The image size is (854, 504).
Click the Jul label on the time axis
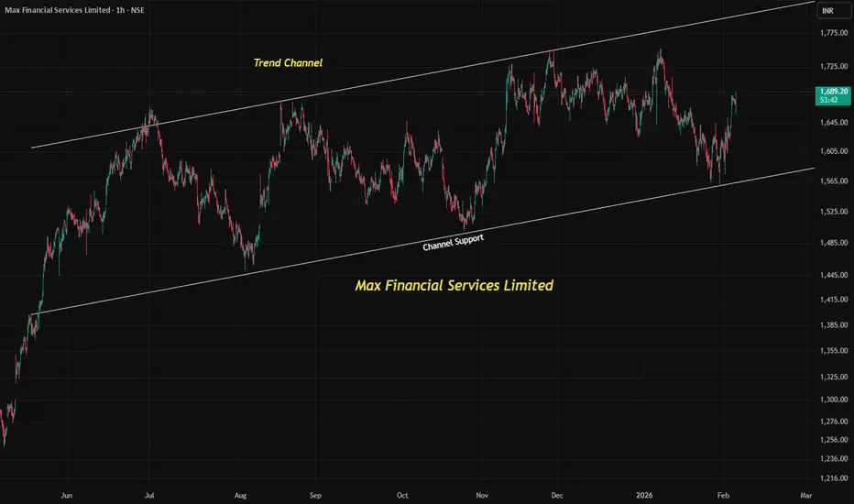pos(149,496)
